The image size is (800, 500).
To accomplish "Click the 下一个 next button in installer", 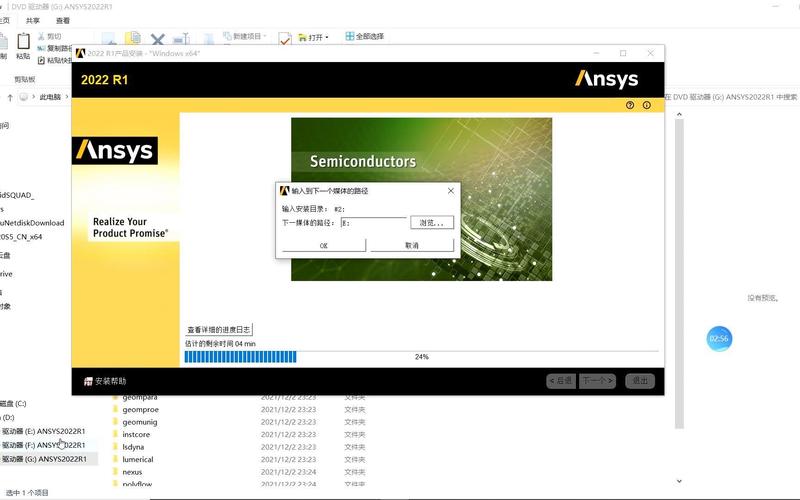I will pos(597,381).
